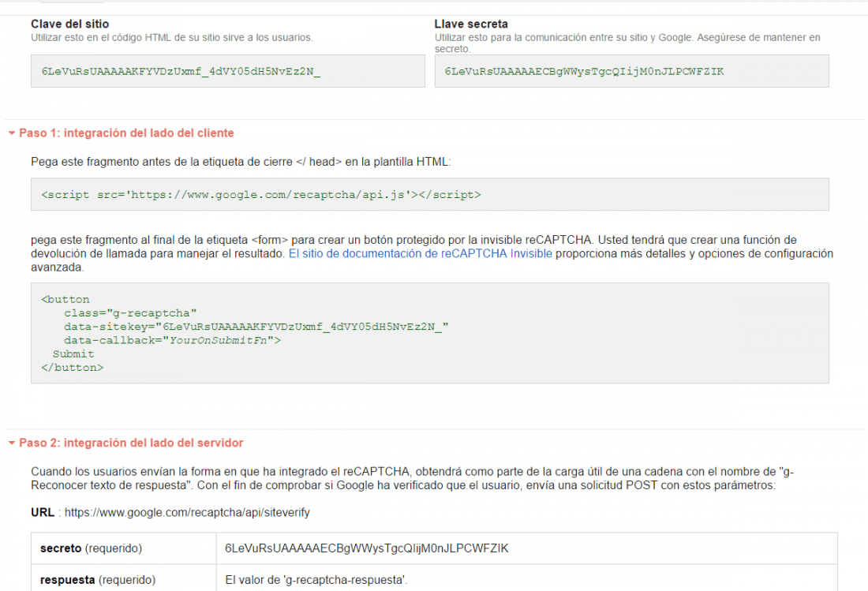Screen dimensions: 868x591
Task: Click the Pega este fragmento antes instruction text
Action: (x=241, y=162)
